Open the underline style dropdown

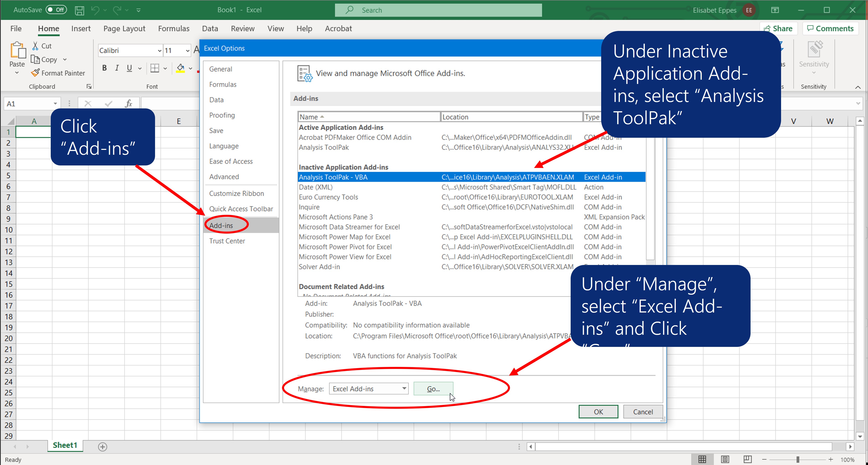pyautogui.click(x=140, y=68)
